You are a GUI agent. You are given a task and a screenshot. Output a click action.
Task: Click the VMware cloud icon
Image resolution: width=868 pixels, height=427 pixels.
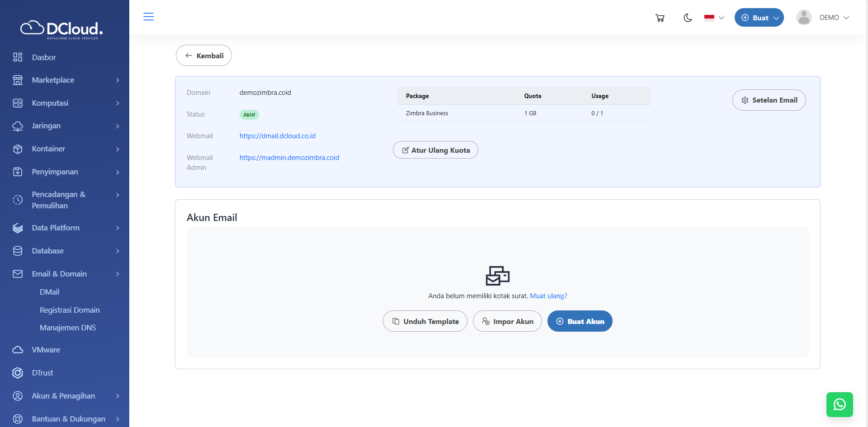tap(18, 350)
